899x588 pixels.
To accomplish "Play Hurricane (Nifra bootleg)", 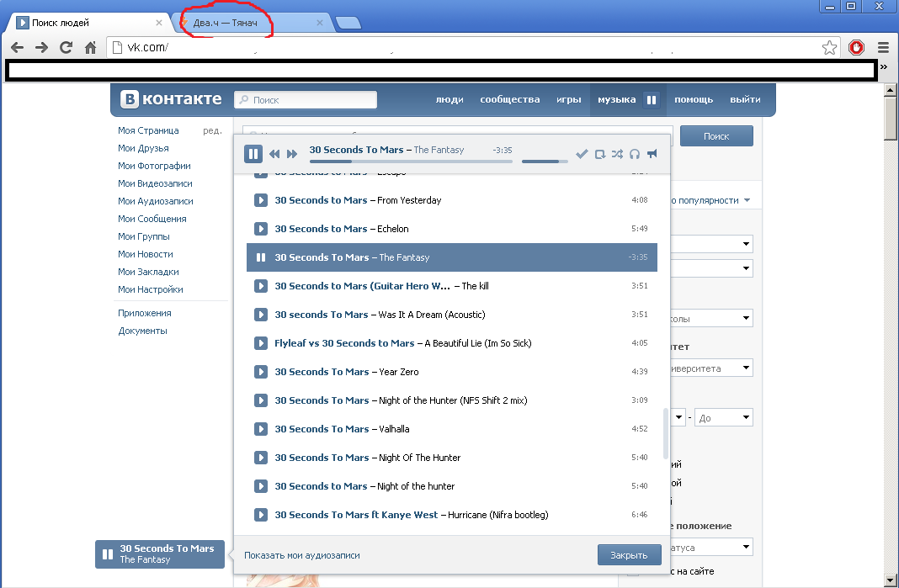I will click(x=261, y=515).
